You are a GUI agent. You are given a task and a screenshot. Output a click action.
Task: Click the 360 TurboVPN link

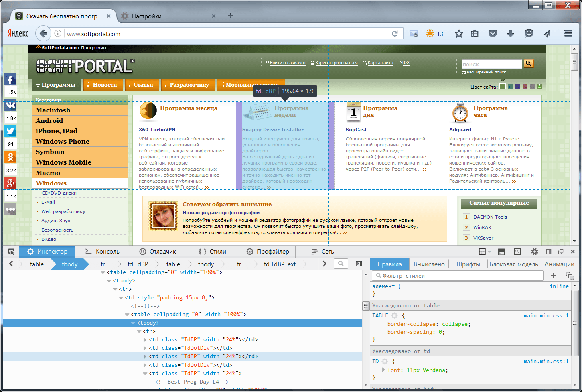tap(157, 130)
